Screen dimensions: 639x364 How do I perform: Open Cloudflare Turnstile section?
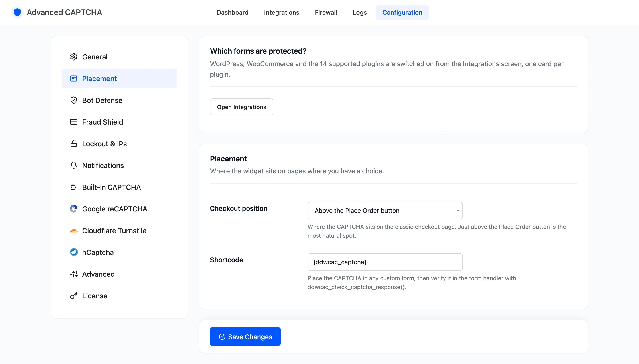119,231
